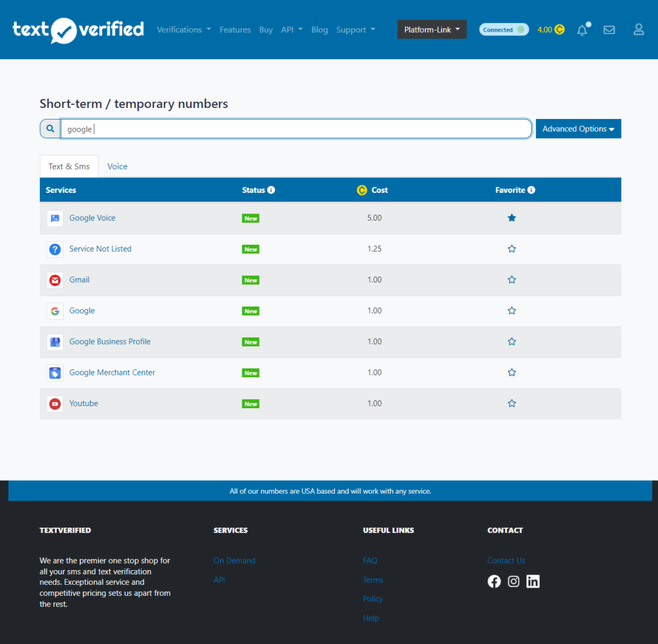
Task: Click the New badge for Youtube
Action: pos(251,404)
